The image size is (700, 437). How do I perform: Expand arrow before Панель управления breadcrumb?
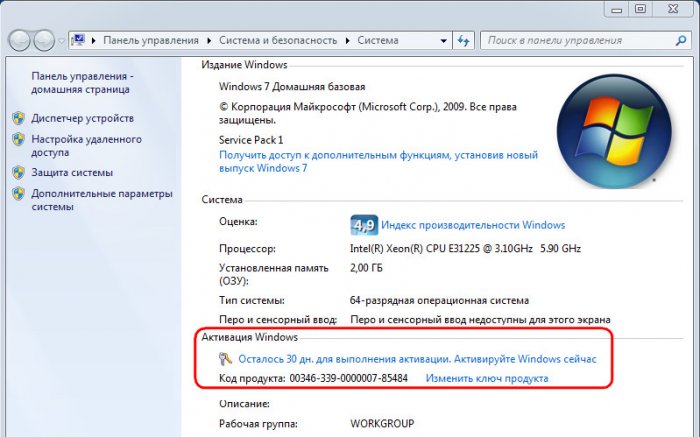(x=94, y=41)
